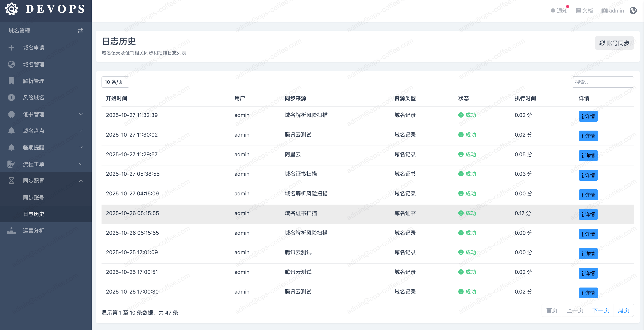Click the globe language icon
644x330 pixels.
coord(633,11)
